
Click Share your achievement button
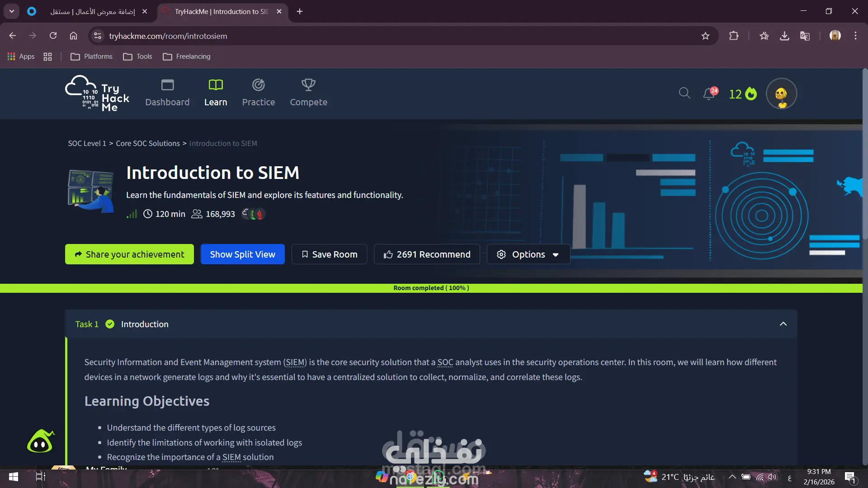click(129, 254)
